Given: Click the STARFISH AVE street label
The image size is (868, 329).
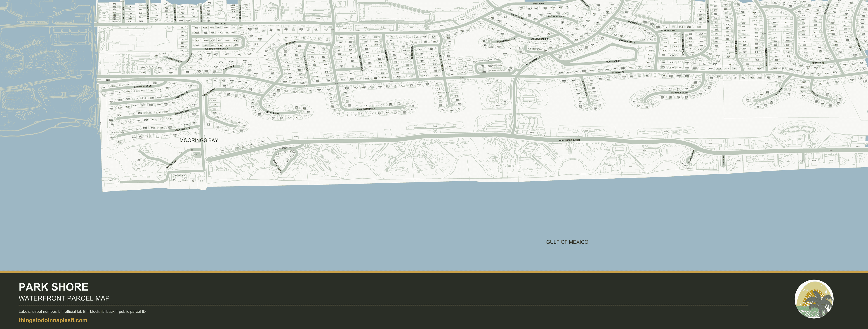Looking at the screenshot, I should (x=181, y=95).
